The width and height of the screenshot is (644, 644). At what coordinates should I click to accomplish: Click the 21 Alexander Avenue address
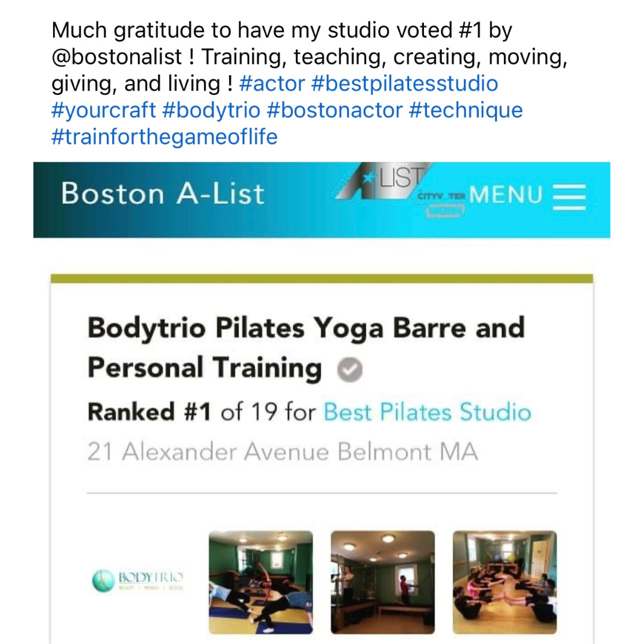283,451
